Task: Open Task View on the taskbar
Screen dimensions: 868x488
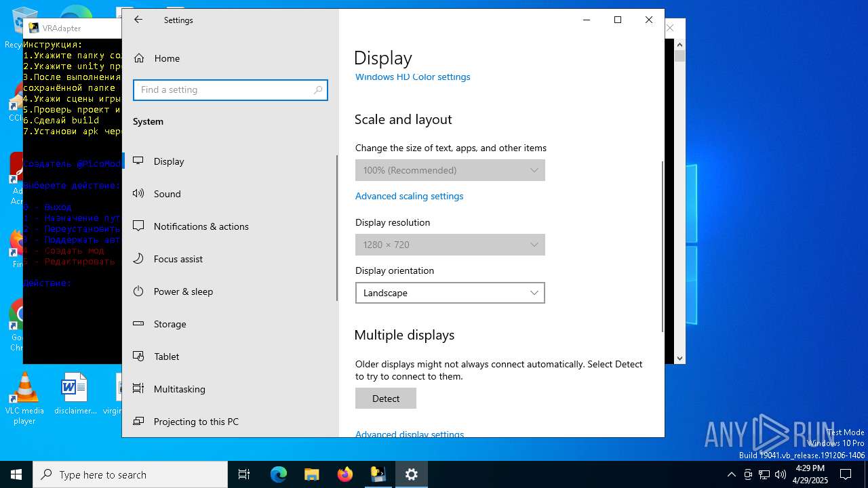Action: pyautogui.click(x=244, y=474)
